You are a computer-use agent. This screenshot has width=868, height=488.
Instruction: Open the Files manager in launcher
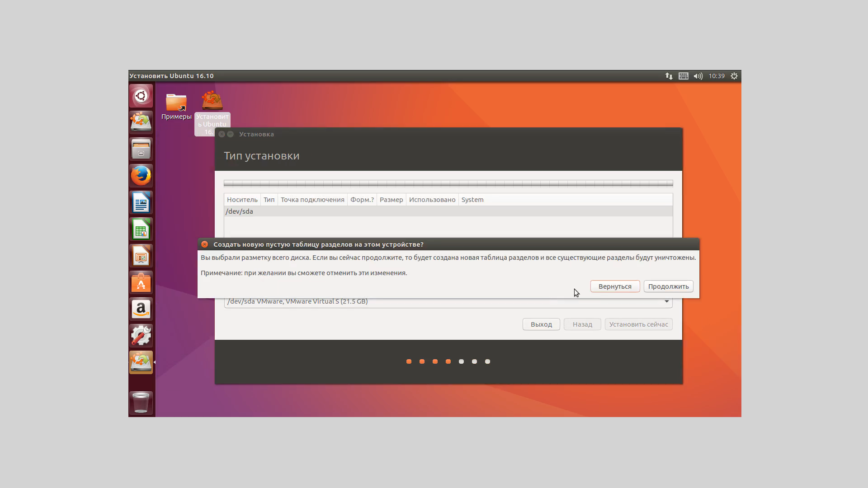click(x=141, y=149)
